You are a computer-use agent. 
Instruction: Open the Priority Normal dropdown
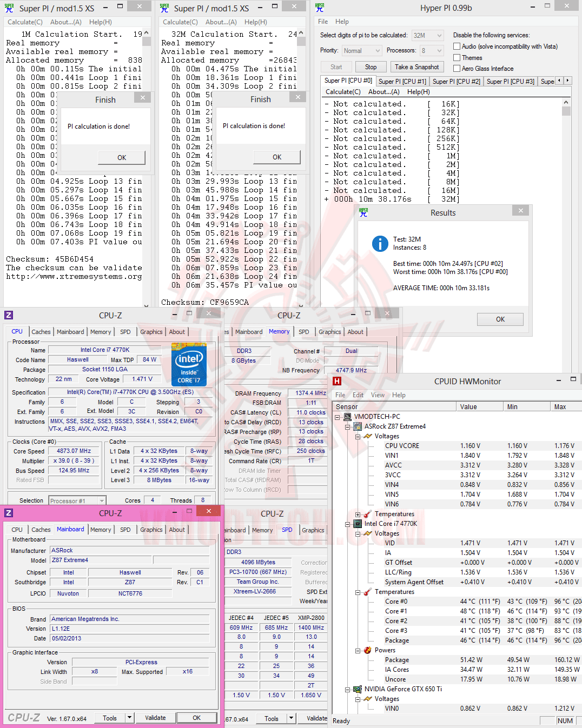tap(362, 50)
